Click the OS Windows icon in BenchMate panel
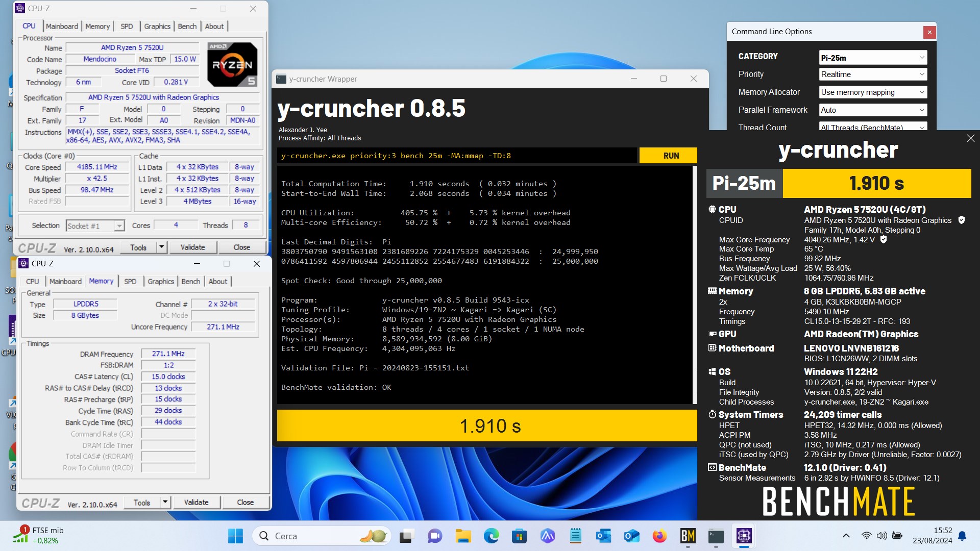This screenshot has height=551, width=980. pyautogui.click(x=713, y=371)
